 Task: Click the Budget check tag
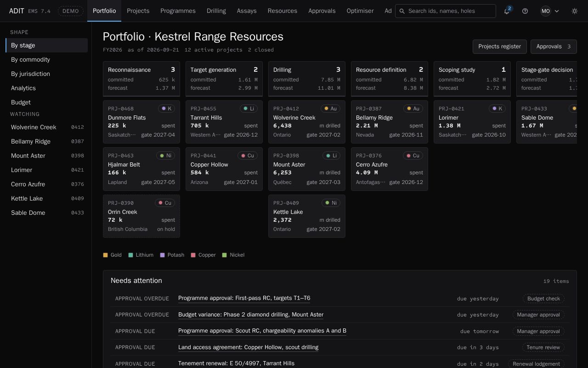tap(543, 299)
